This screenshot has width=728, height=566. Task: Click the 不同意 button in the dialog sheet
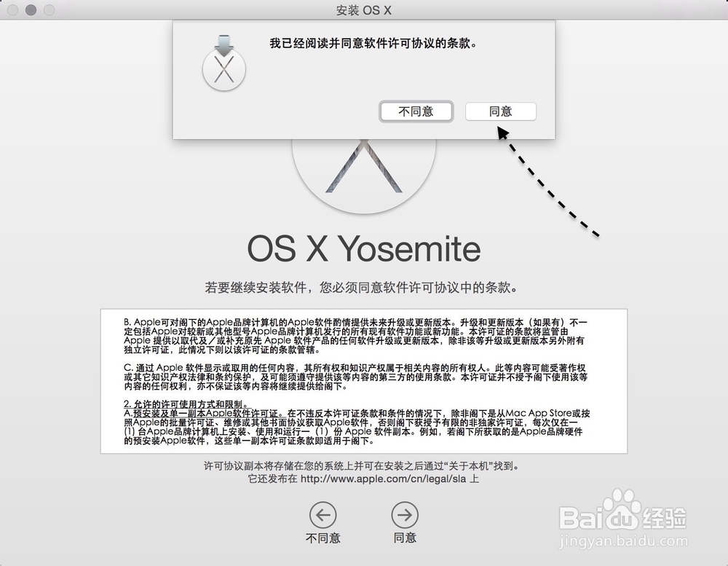pyautogui.click(x=416, y=111)
